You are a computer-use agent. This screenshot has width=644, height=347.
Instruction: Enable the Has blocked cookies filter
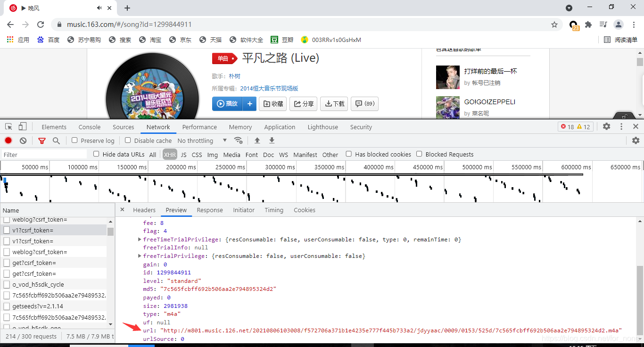point(348,154)
